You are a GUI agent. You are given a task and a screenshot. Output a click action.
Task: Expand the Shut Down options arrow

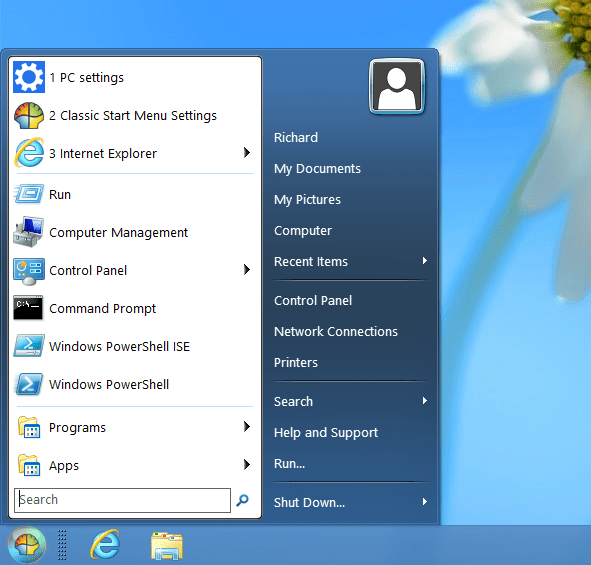tap(425, 502)
